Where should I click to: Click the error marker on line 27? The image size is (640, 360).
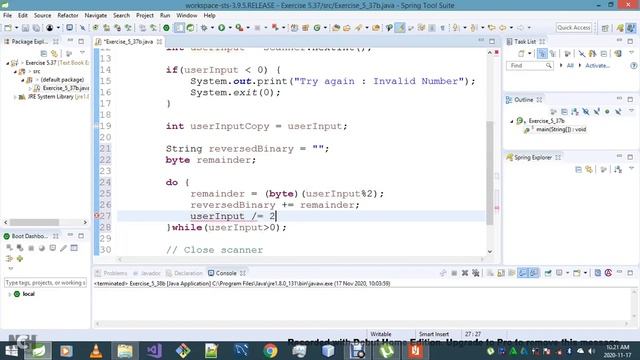click(x=97, y=216)
